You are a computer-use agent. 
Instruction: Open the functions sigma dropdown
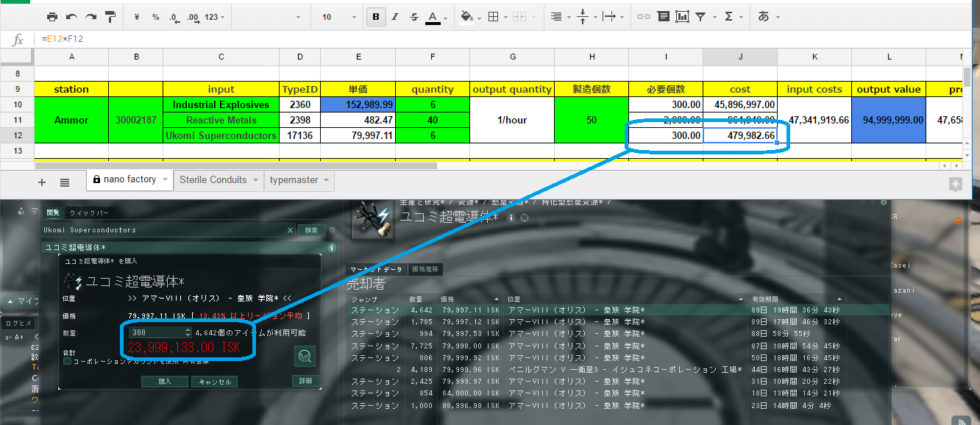[x=732, y=16]
